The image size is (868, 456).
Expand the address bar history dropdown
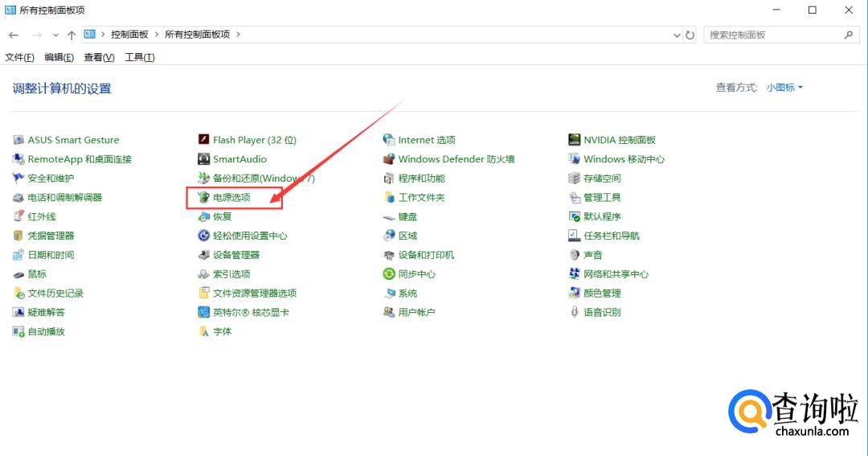pos(677,35)
